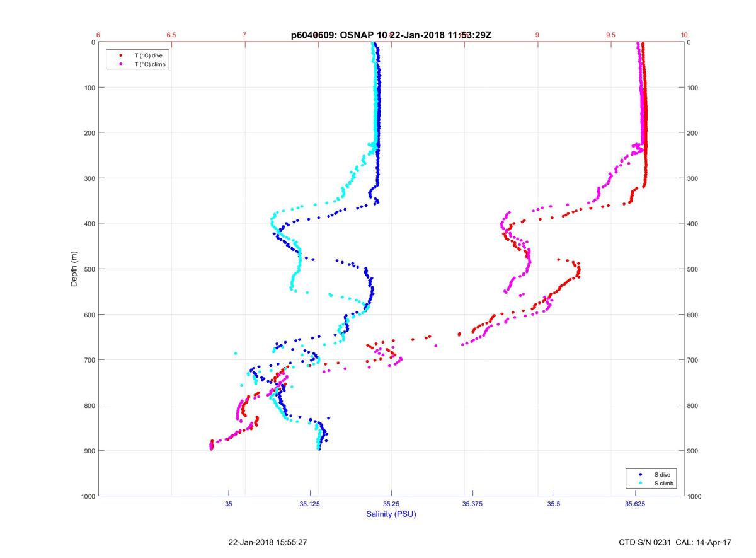
Task: Click the red 10 temperature tick label
Action: [x=684, y=35]
